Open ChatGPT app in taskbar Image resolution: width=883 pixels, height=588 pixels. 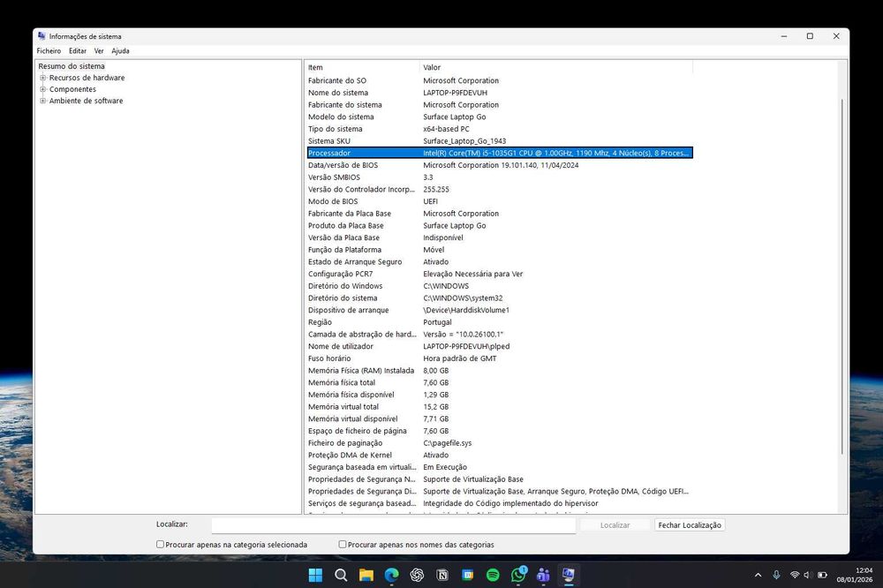coord(417,575)
